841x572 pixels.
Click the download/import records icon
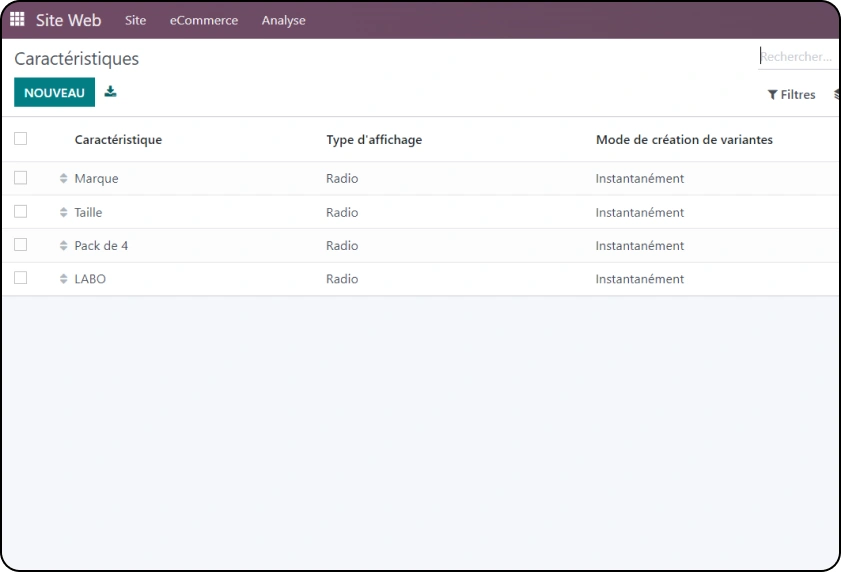tap(110, 91)
